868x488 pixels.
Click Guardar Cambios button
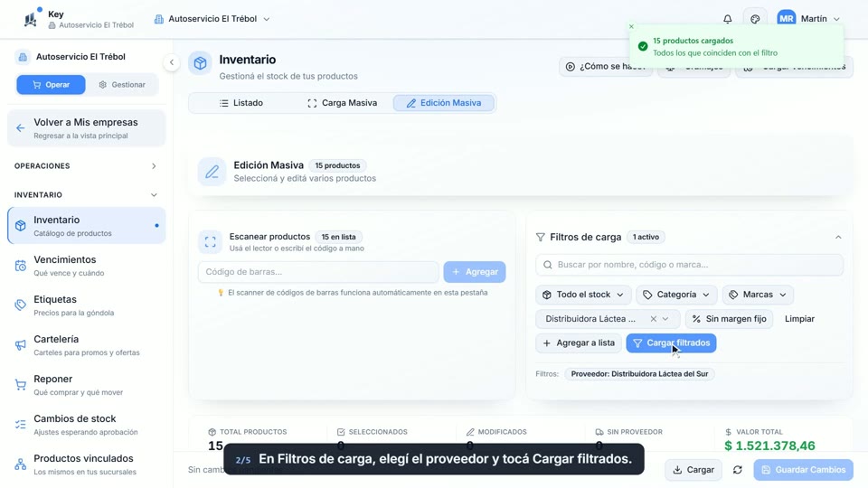coord(803,470)
